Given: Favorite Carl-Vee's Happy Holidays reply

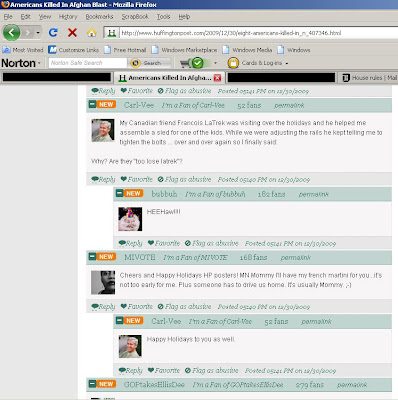Looking at the screenshot, I should (x=164, y=370).
